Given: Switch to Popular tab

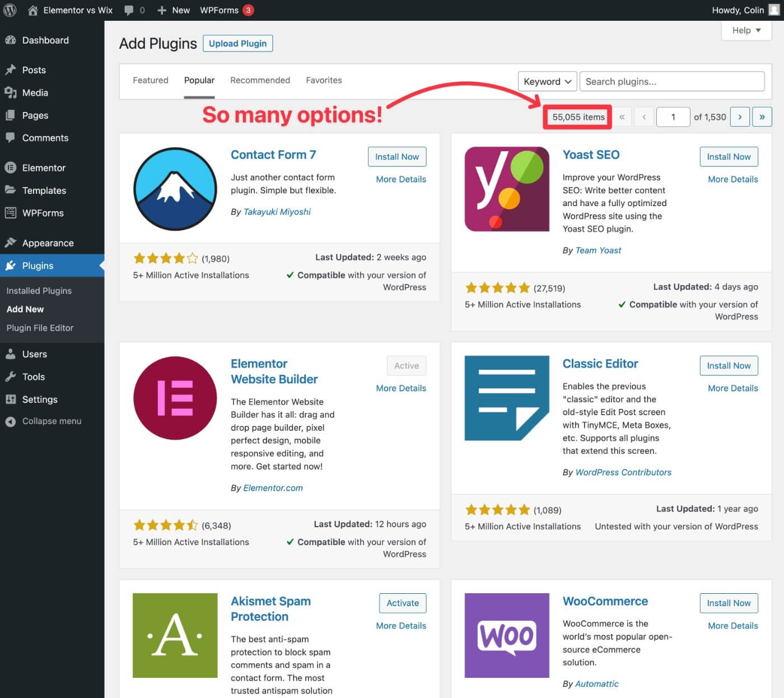Looking at the screenshot, I should pos(199,80).
